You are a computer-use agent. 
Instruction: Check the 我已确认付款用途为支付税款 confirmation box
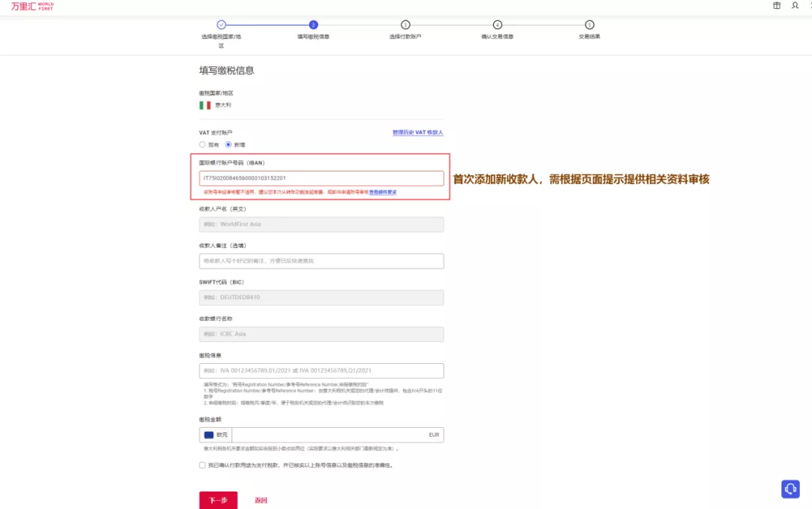tap(200, 465)
